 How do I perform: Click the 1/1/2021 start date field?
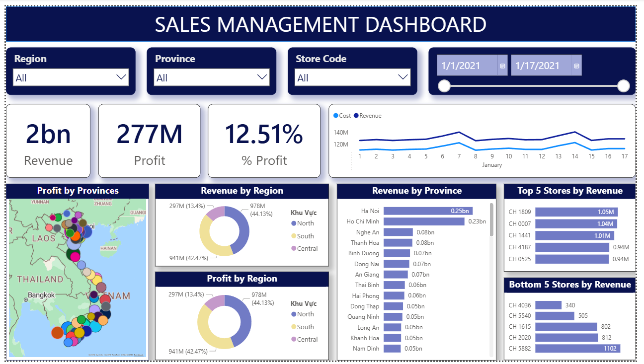(x=466, y=66)
